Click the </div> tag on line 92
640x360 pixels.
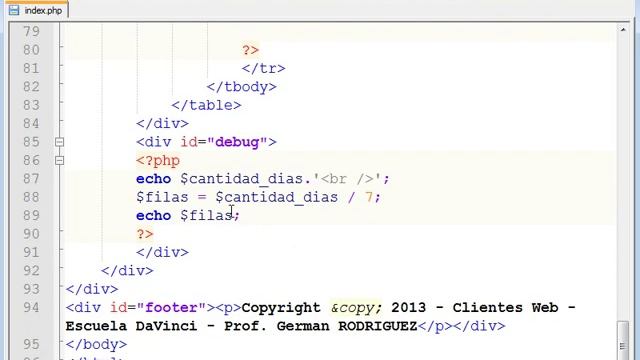(127, 271)
